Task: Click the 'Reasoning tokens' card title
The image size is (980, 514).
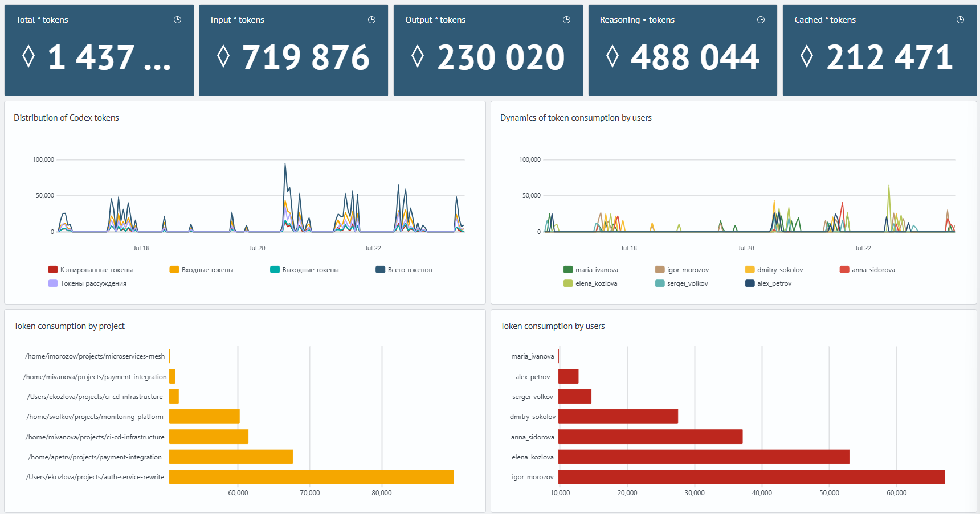Action: [x=637, y=20]
